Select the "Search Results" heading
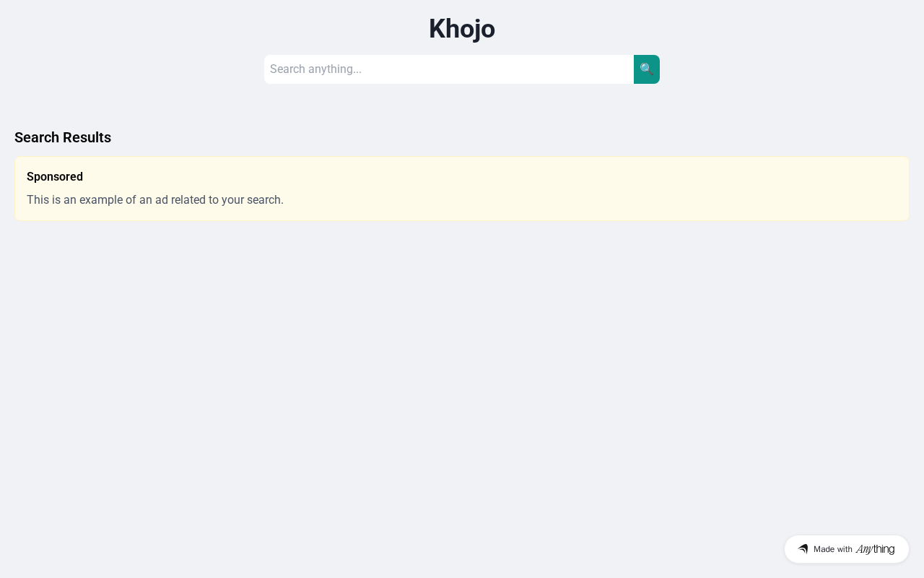This screenshot has width=924, height=578. [x=63, y=137]
